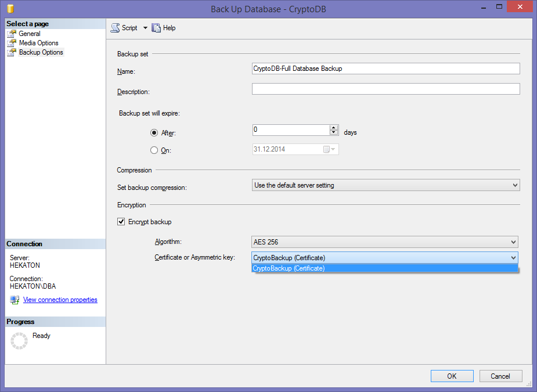Click the expiration days input box
This screenshot has width=537, height=392.
pyautogui.click(x=291, y=130)
